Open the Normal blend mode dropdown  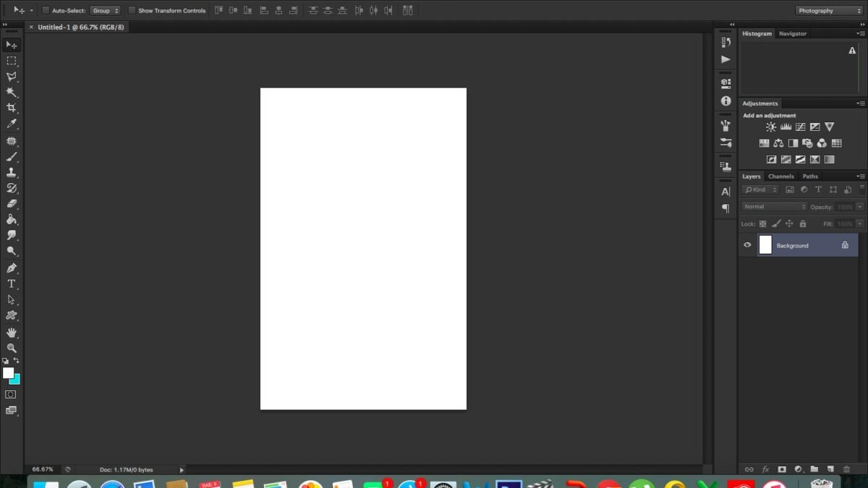(x=774, y=207)
